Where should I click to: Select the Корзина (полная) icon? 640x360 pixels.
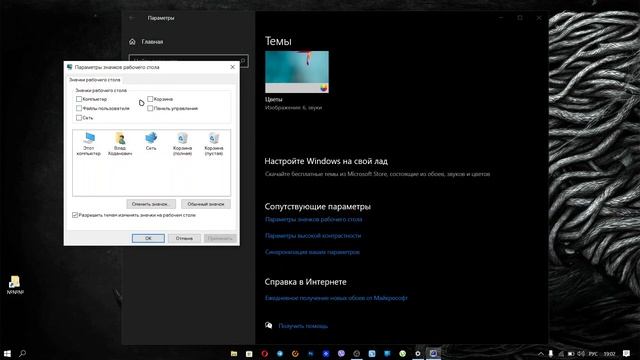tap(182, 144)
